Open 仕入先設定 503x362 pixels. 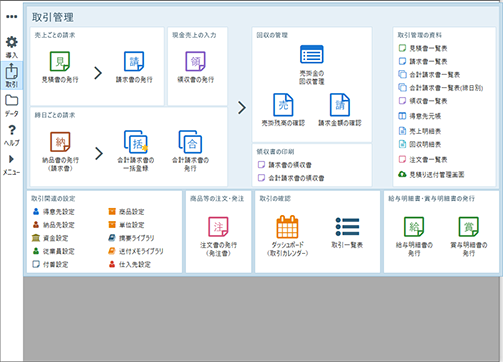point(130,264)
